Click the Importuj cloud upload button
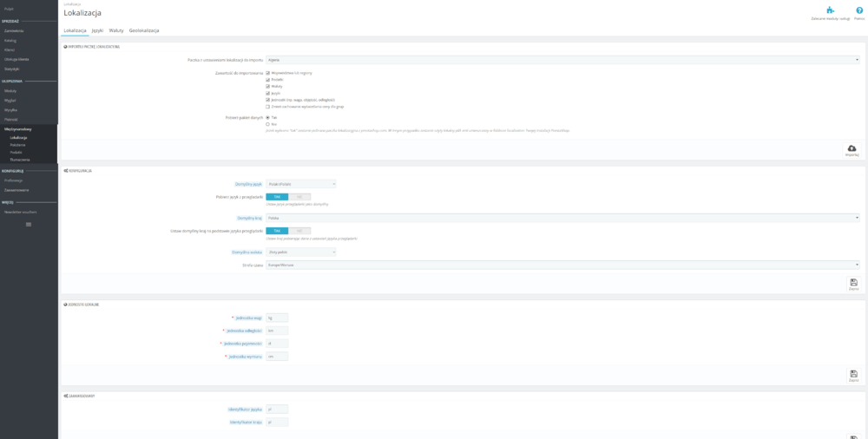Image resolution: width=868 pixels, height=439 pixels. [852, 151]
